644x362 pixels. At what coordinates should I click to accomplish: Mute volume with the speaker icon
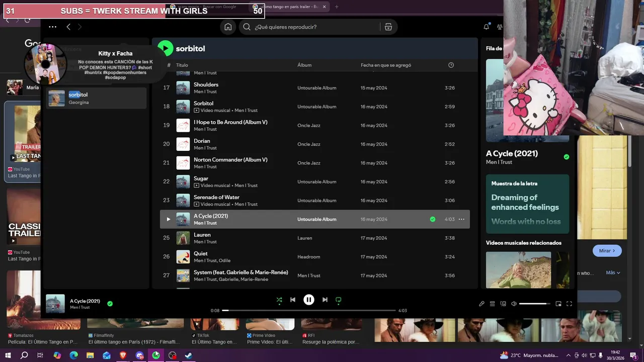tap(514, 304)
